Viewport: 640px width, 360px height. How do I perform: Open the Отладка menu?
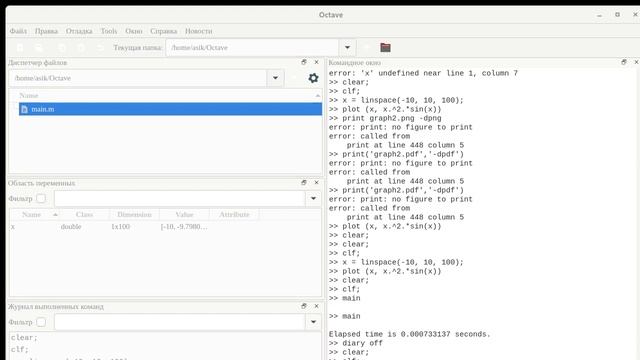[79, 31]
